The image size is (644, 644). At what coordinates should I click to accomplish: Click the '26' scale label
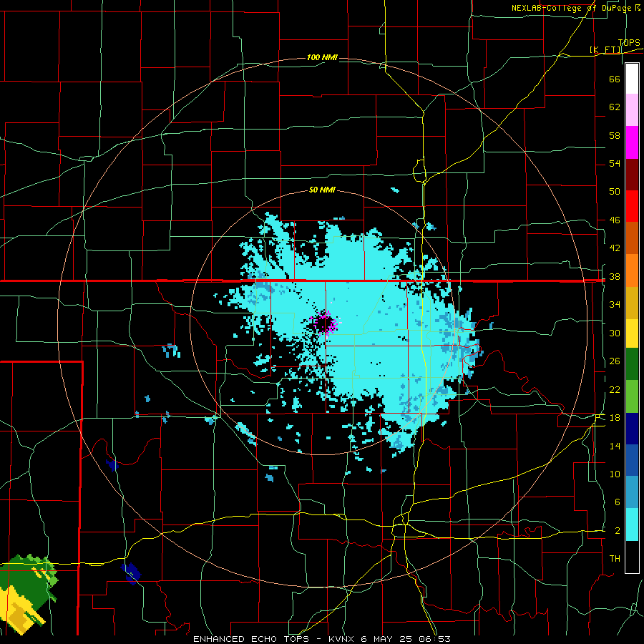[x=615, y=361]
